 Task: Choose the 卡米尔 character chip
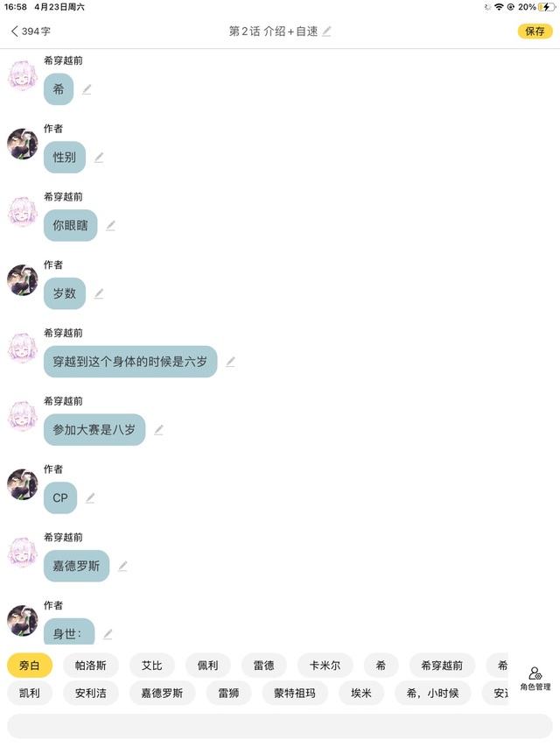(325, 666)
